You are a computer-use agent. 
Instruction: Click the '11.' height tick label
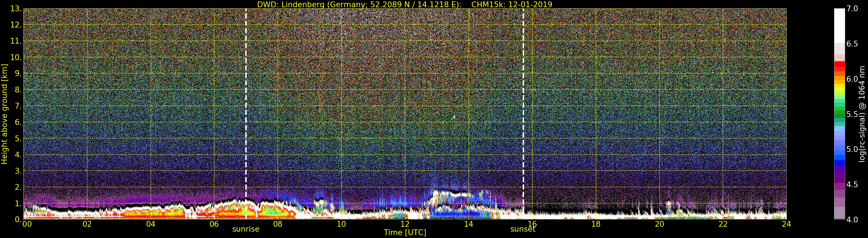(x=16, y=41)
